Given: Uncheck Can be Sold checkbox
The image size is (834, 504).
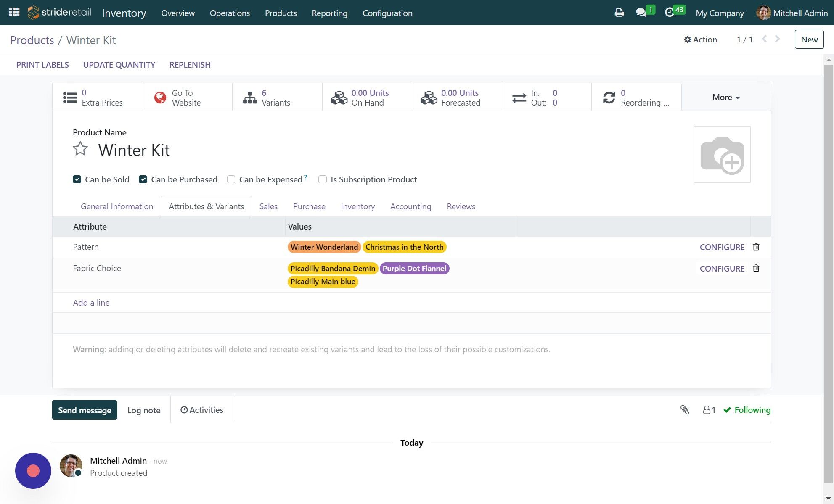Looking at the screenshot, I should coord(77,179).
